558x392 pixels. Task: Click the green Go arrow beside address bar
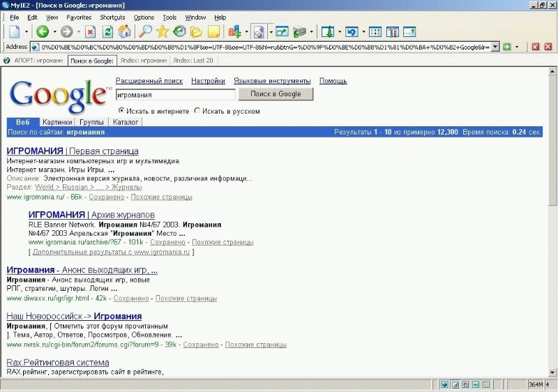coord(507,47)
